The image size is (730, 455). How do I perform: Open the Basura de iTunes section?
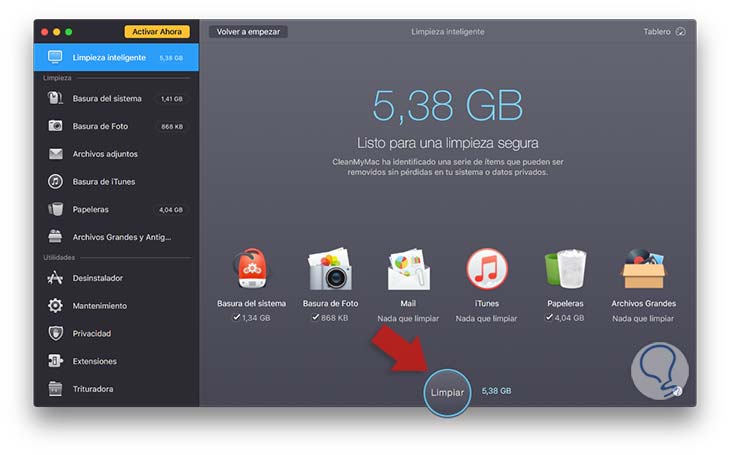coord(116,182)
